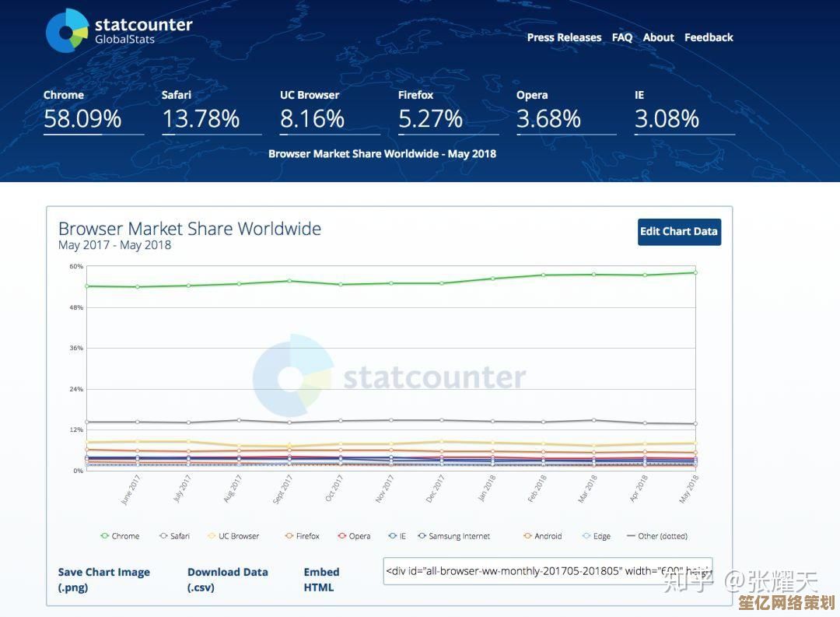The image size is (840, 617).
Task: Click the embed HTML code field
Action: tap(548, 570)
